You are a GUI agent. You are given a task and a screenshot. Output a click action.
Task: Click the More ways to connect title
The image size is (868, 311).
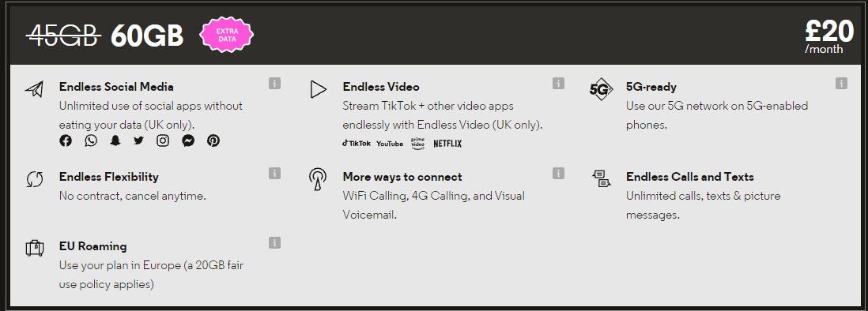tap(402, 177)
